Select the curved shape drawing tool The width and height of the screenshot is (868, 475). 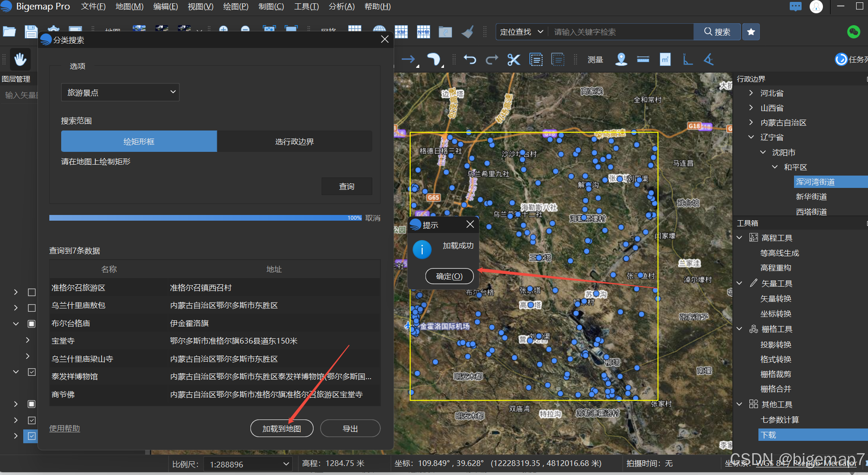point(434,60)
